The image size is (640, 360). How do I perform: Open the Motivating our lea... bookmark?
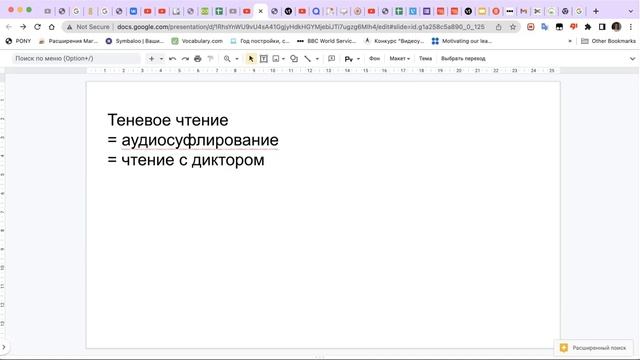[462, 41]
